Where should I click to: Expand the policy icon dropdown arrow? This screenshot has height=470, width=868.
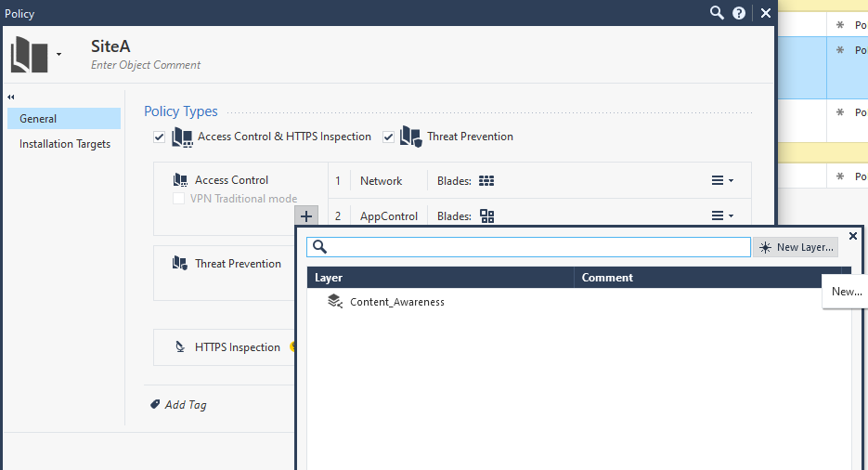(59, 55)
